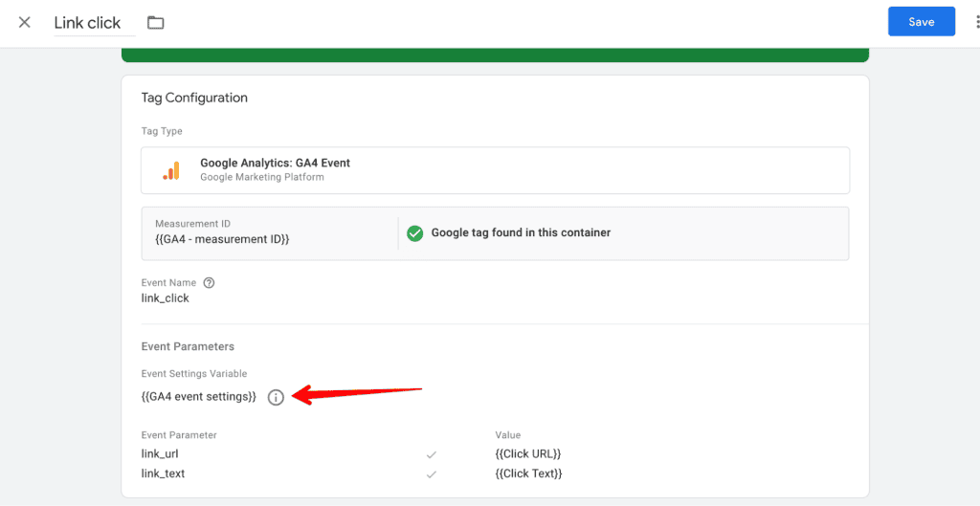Click the link_text event parameter
The height and width of the screenshot is (506, 980).
click(x=163, y=473)
